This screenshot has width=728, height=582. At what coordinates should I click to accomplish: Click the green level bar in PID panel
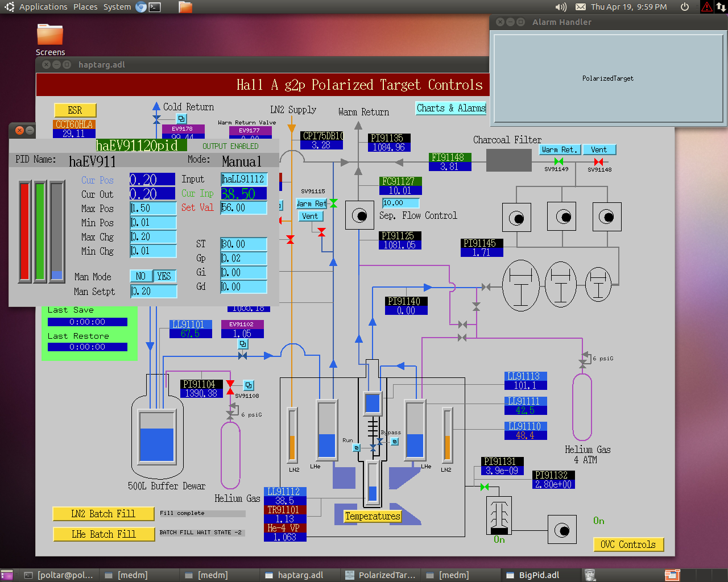tap(40, 231)
